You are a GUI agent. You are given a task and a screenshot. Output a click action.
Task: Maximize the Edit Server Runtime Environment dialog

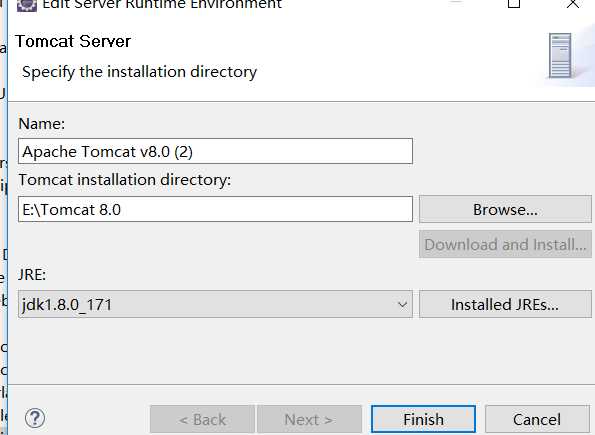(513, 4)
